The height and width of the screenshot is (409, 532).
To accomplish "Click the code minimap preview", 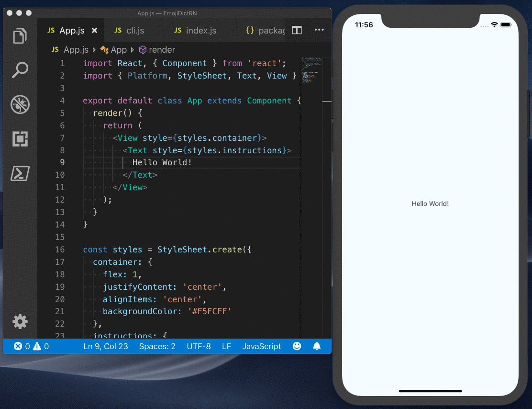I will pyautogui.click(x=311, y=70).
